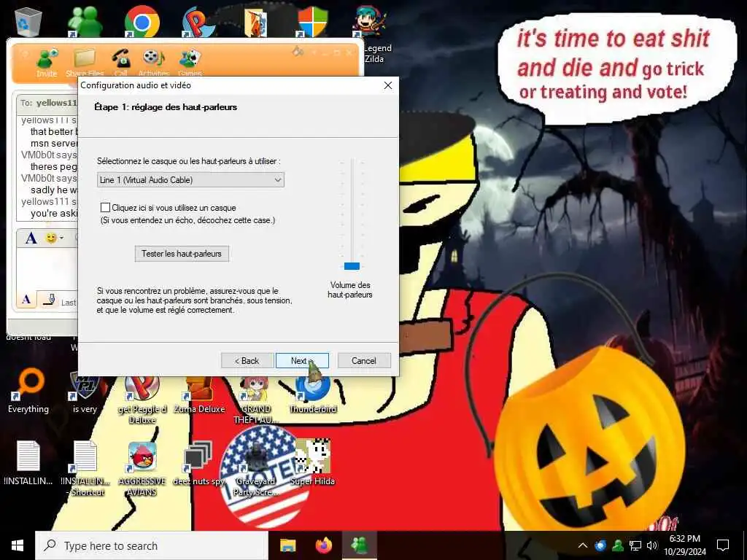The width and height of the screenshot is (747, 560).
Task: Open the first !INSTALLIN... text file
Action: (28, 463)
